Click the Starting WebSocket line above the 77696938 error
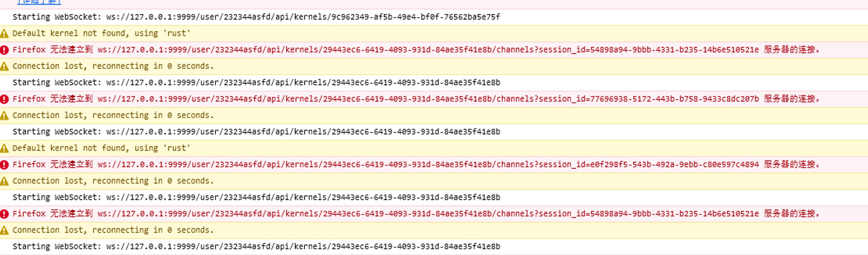The image size is (868, 255). pyautogui.click(x=256, y=83)
